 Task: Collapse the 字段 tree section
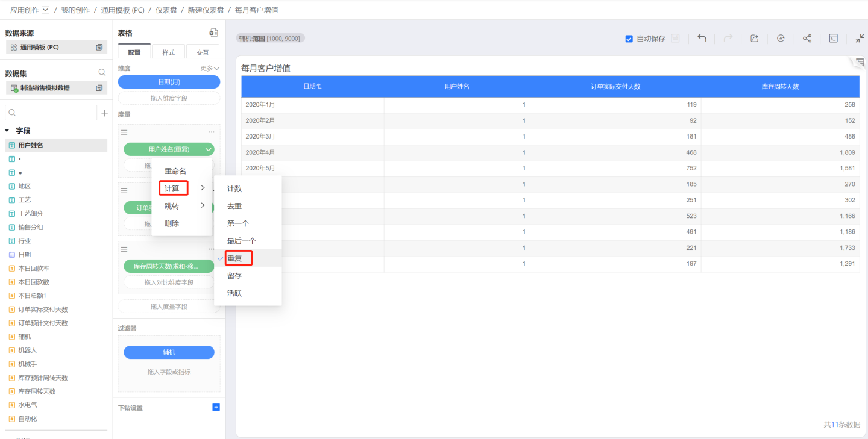coord(7,131)
